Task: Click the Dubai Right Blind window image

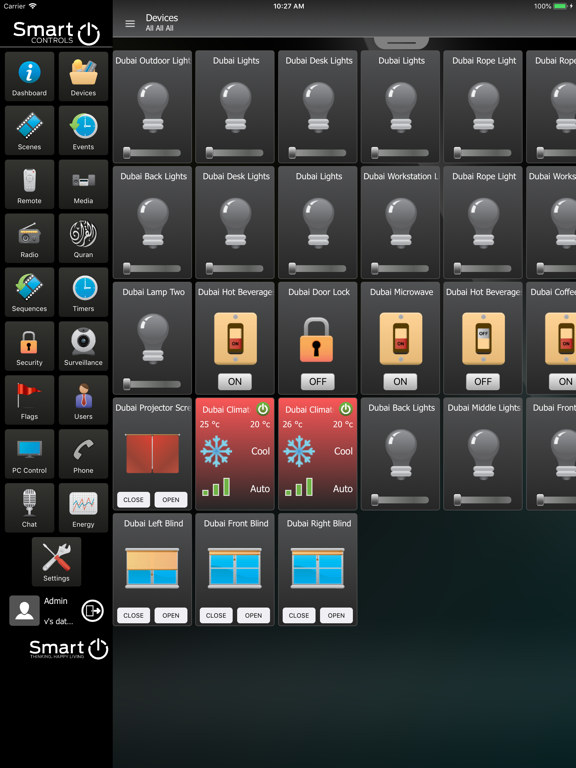Action: [318, 568]
